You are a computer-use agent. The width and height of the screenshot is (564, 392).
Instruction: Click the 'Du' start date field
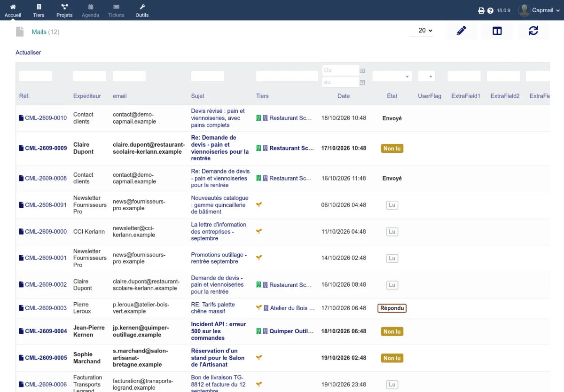340,70
